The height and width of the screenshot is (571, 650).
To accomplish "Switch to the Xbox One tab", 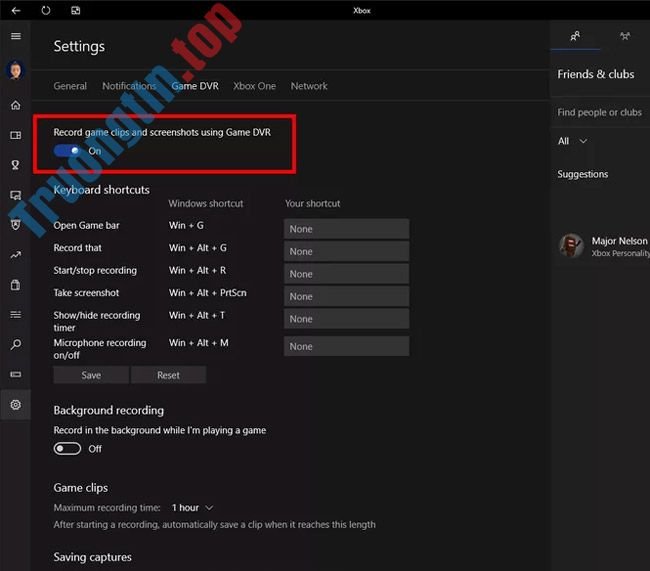I will click(254, 86).
